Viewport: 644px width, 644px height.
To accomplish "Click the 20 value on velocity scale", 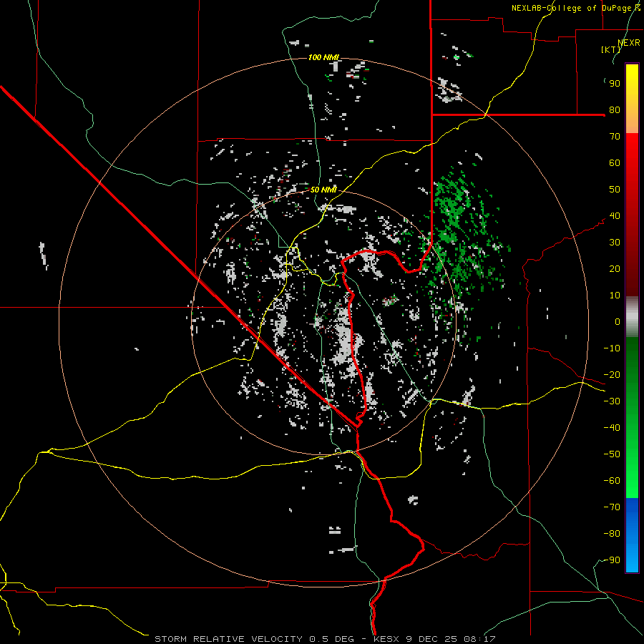I will click(615, 269).
